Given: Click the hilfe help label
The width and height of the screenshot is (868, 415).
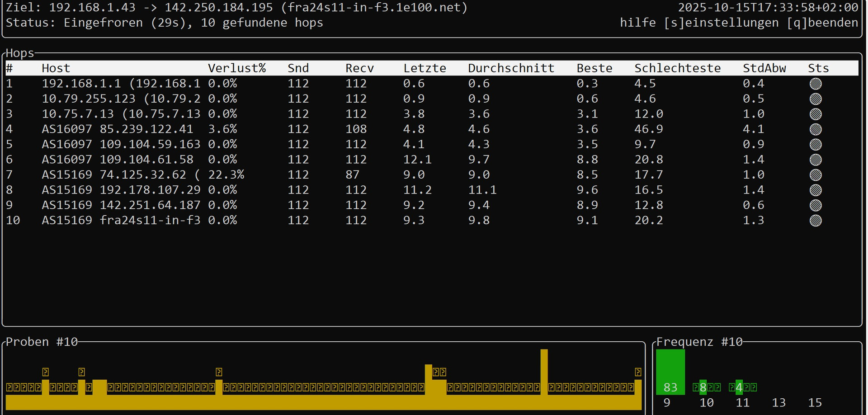Looking at the screenshot, I should 638,23.
